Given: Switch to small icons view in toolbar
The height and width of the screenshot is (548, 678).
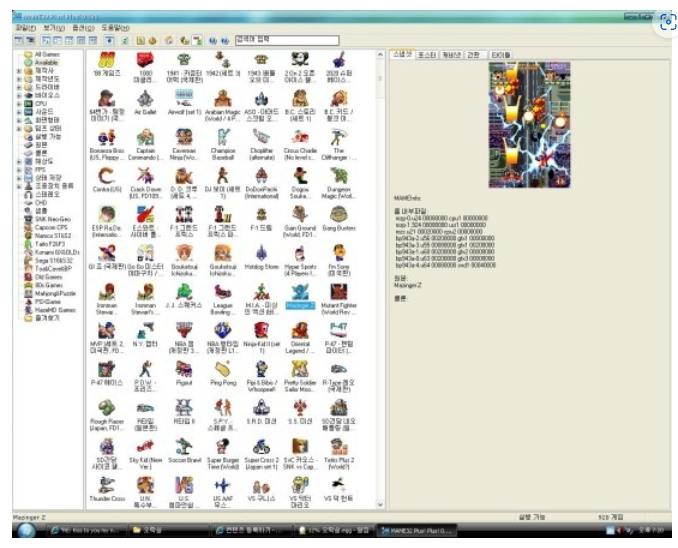Looking at the screenshot, I should (57, 40).
